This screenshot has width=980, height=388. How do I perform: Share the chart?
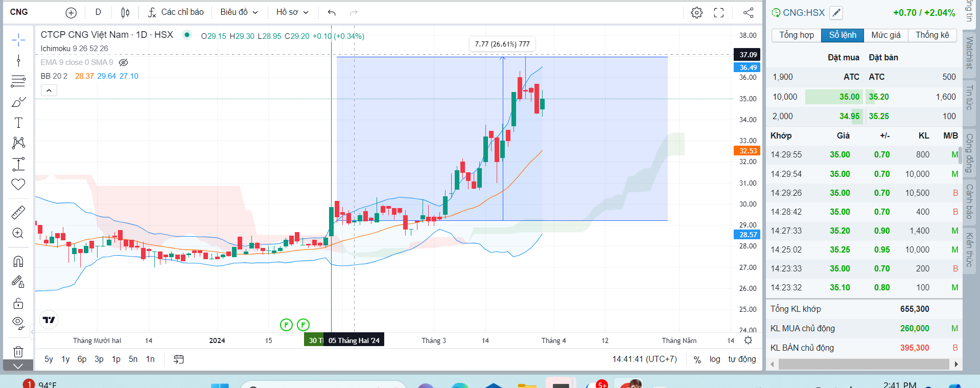click(x=749, y=12)
